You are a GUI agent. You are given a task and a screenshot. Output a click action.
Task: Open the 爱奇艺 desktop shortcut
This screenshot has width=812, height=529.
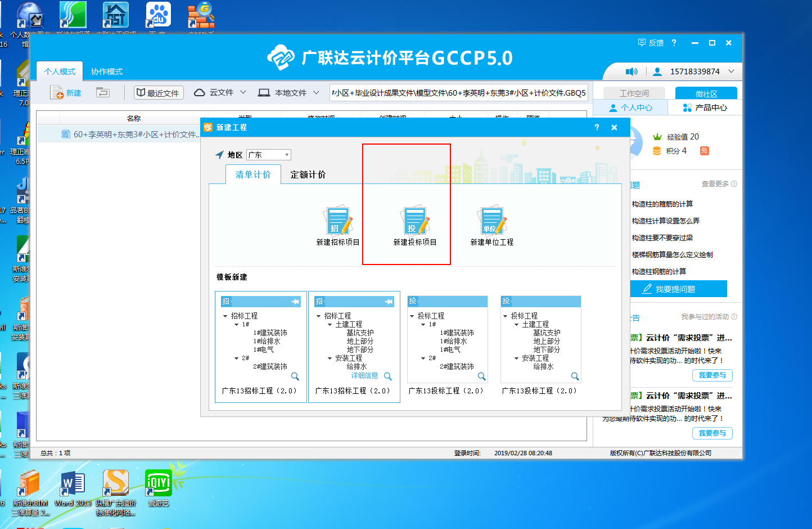point(159,488)
